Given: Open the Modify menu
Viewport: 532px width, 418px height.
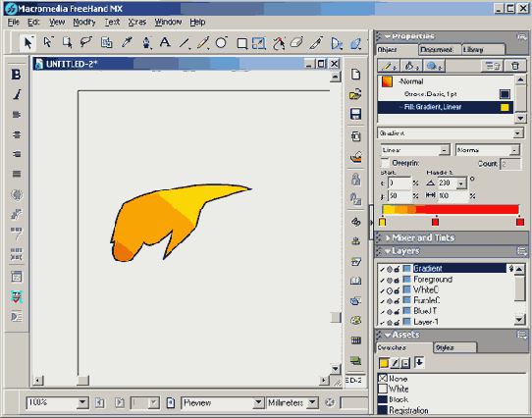Looking at the screenshot, I should tap(84, 22).
